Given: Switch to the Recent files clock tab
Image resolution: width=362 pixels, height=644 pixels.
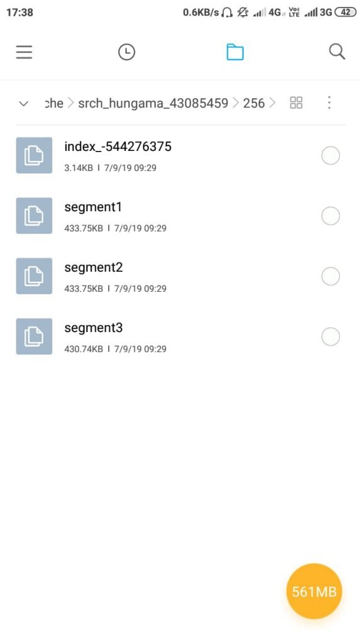Looking at the screenshot, I should coord(126,52).
